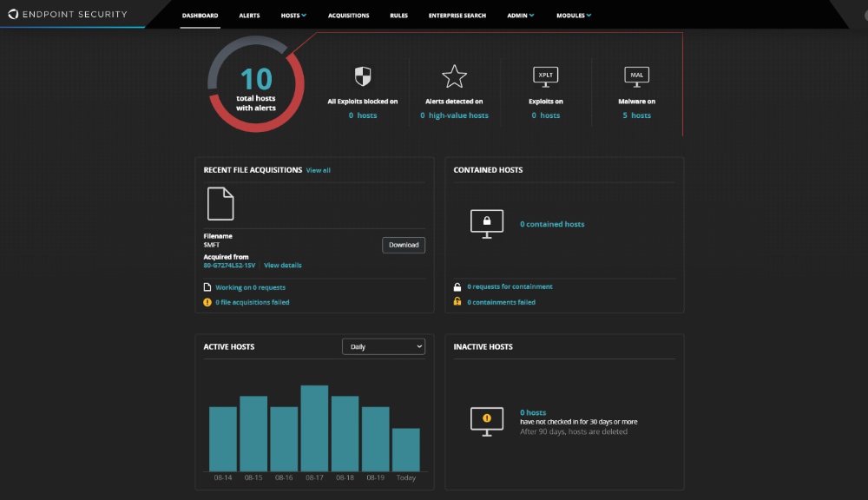Click the star icon for alerts detected
868x500 pixels.
point(454,76)
